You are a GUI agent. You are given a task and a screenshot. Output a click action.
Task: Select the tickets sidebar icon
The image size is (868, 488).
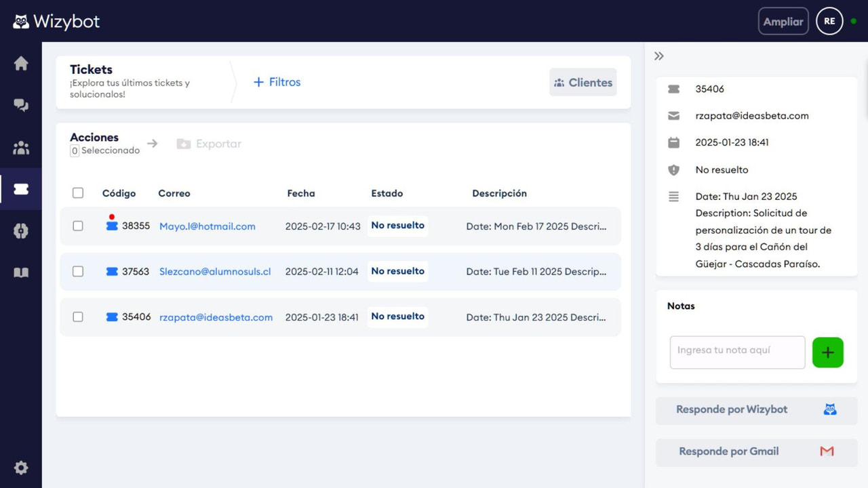point(21,189)
